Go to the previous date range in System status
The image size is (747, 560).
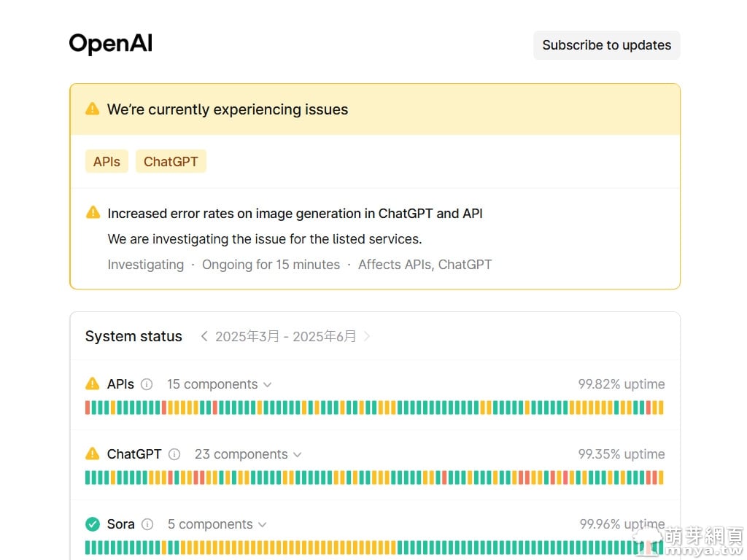click(x=204, y=336)
